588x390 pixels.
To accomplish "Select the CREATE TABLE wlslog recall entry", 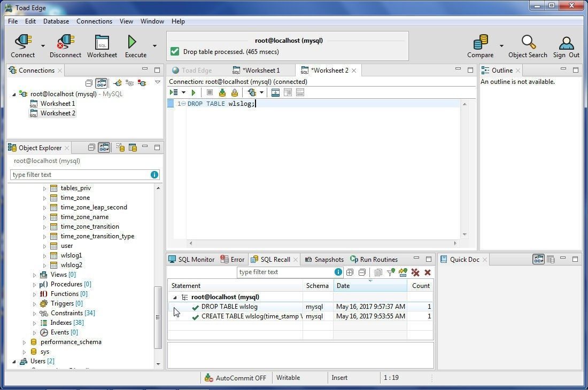I will [x=300, y=316].
